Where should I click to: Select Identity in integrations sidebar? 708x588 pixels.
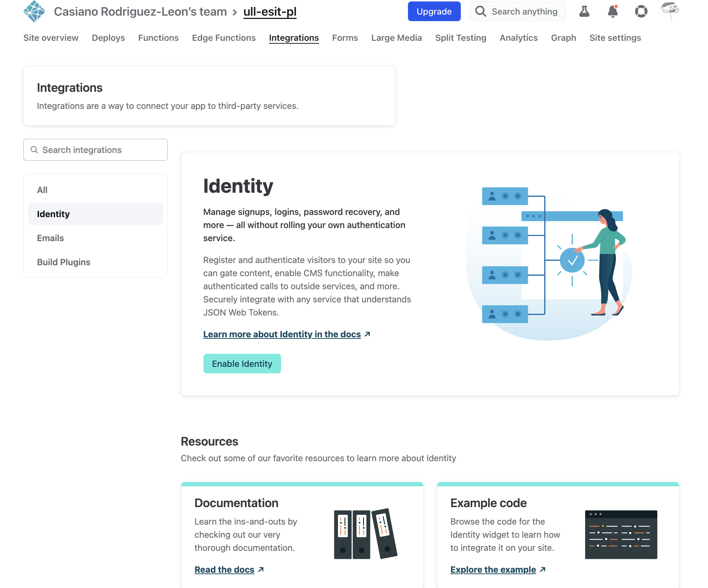click(x=96, y=214)
